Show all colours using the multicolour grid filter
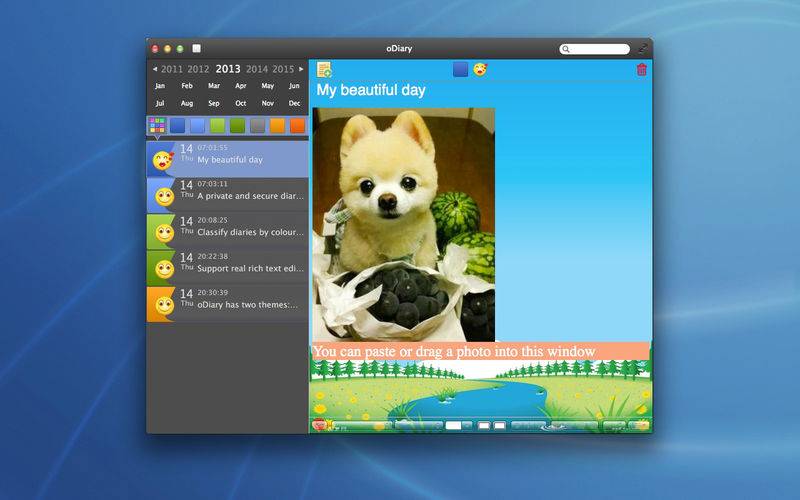Image resolution: width=800 pixels, height=500 pixels. 157,126
